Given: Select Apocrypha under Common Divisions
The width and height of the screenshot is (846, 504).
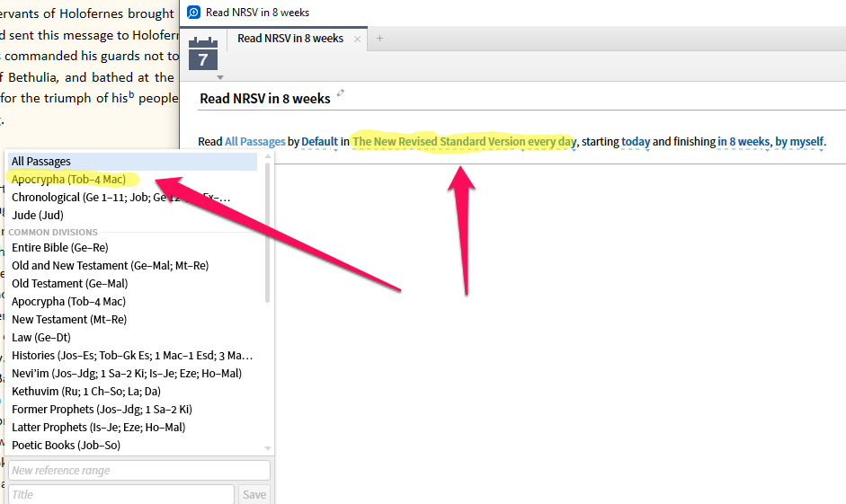Looking at the screenshot, I should click(x=132, y=301).
